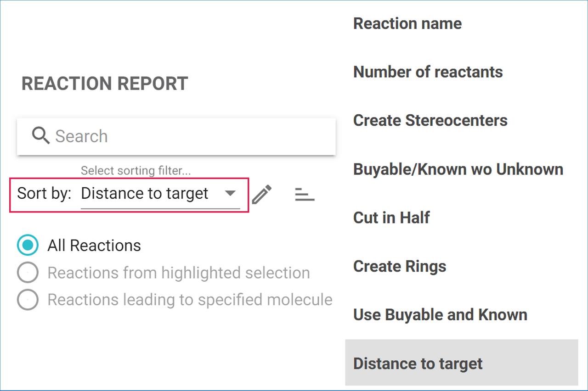This screenshot has width=588, height=391.
Task: Sort by Buyable/Known wo Unknown
Action: pos(458,169)
